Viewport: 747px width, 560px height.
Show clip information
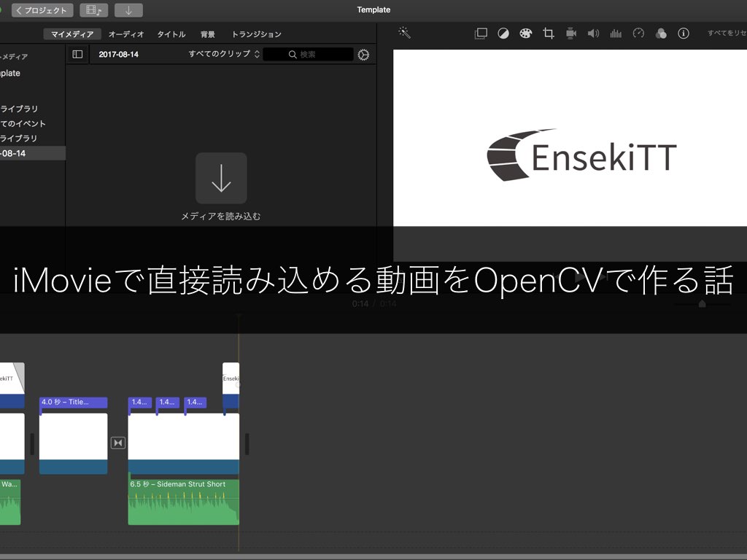[x=684, y=34]
